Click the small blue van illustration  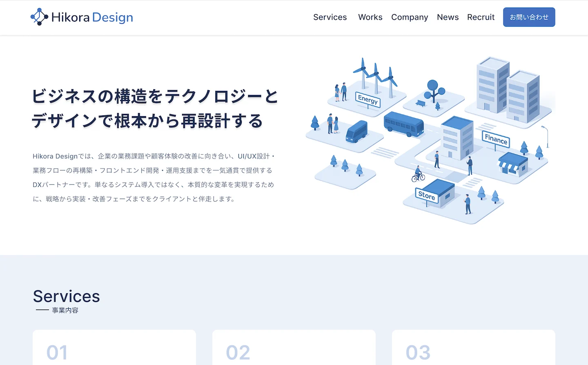coord(356,131)
